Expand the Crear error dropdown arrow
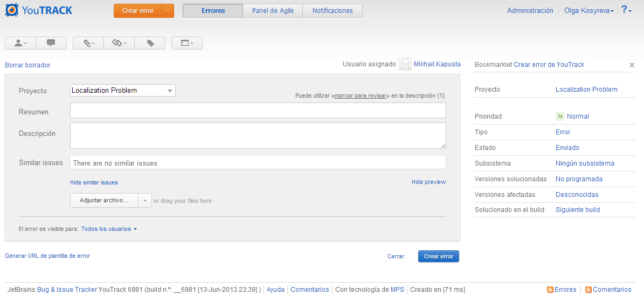 (x=168, y=11)
